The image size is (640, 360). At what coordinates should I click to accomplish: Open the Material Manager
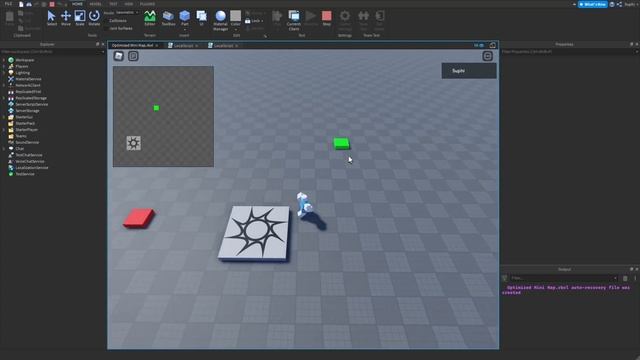tap(220, 20)
